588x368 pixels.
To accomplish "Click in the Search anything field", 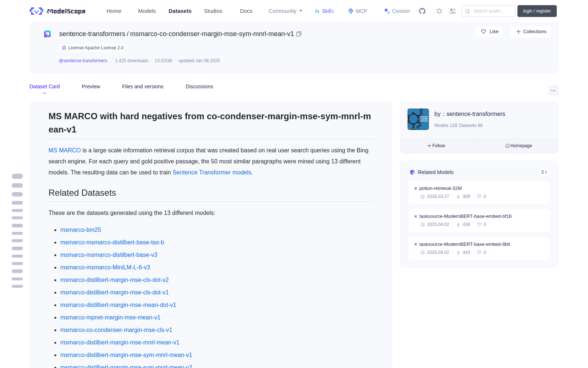I will click(x=488, y=11).
